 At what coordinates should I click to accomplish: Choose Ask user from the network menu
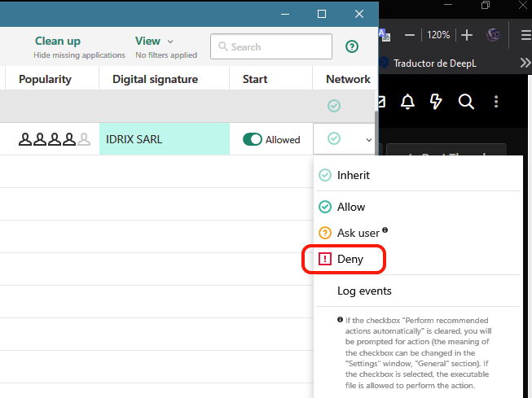pyautogui.click(x=358, y=233)
